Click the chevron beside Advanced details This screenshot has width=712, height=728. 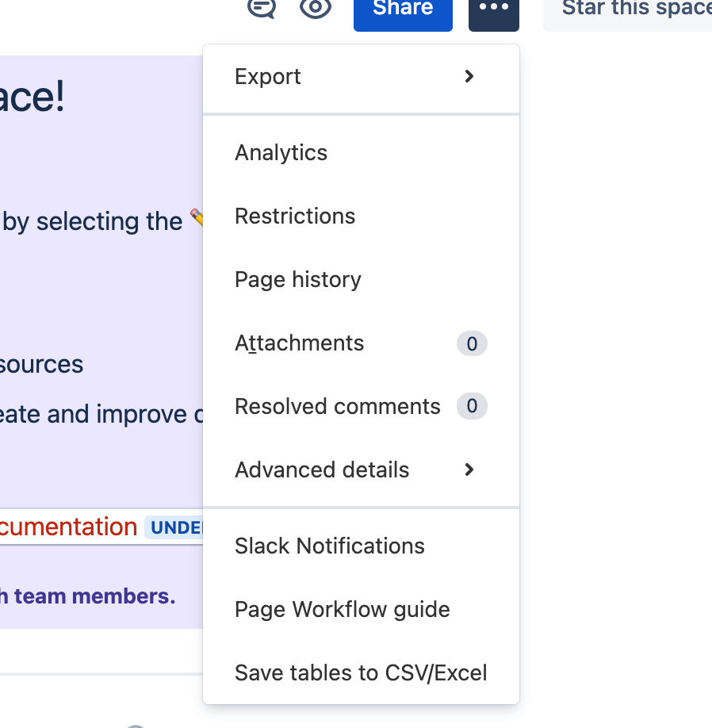[469, 469]
